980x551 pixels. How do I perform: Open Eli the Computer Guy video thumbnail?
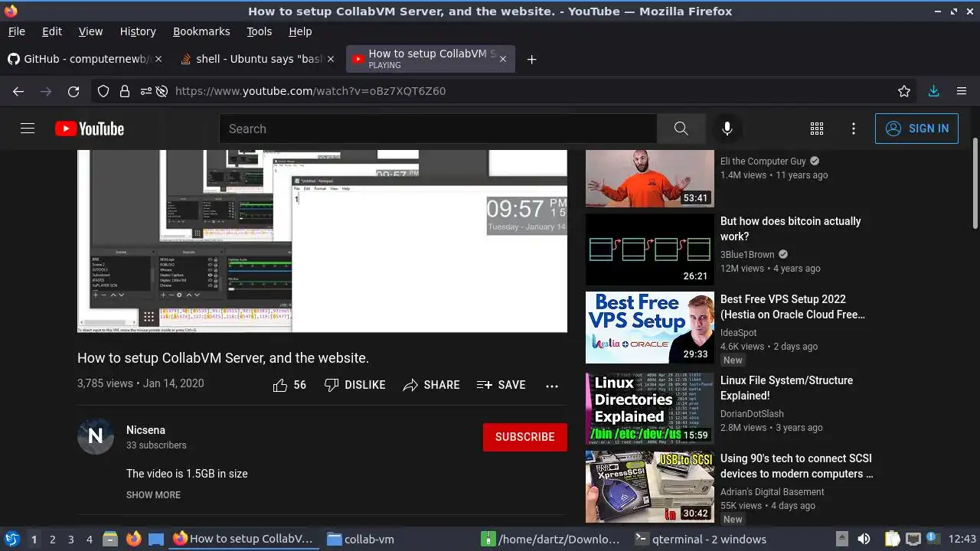point(650,179)
